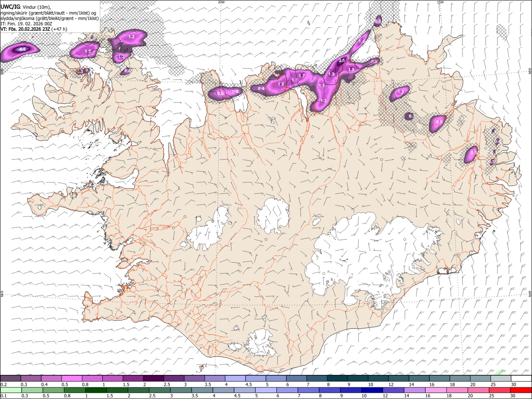Click the 'VT: Fös. 20.02.2026 23Z (+47 h)' line
532x399 pixels.
click(34, 29)
